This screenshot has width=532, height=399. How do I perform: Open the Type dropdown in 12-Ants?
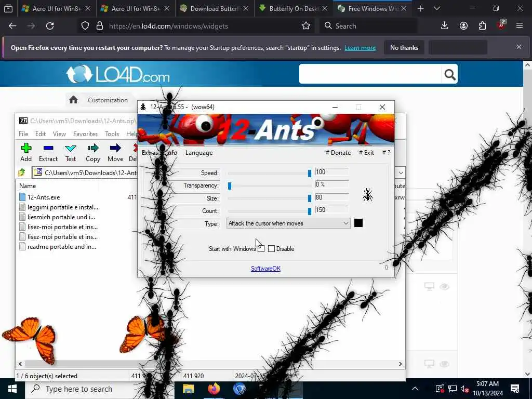point(288,223)
